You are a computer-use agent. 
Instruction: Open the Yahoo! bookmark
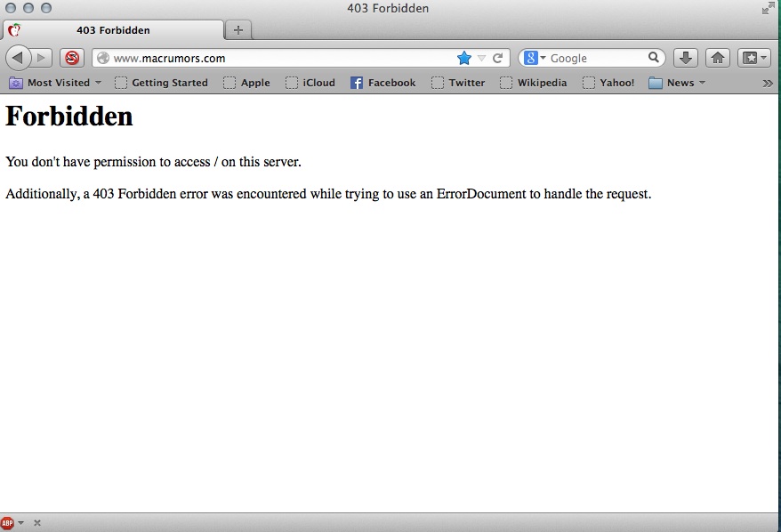coord(608,83)
